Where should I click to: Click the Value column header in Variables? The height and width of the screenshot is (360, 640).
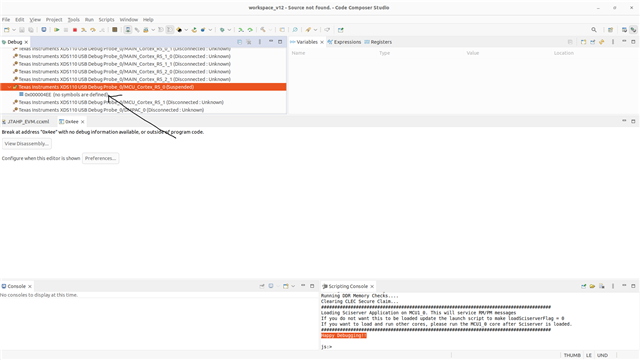click(473, 53)
